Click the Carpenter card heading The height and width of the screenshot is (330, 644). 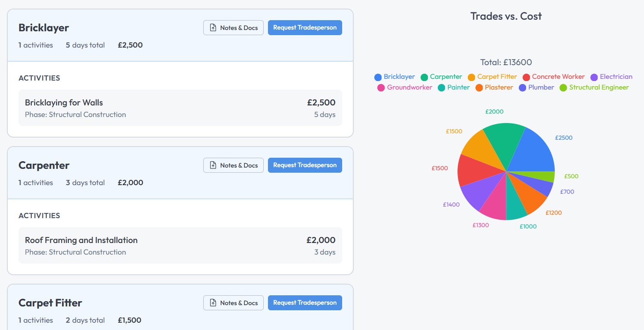click(x=44, y=165)
